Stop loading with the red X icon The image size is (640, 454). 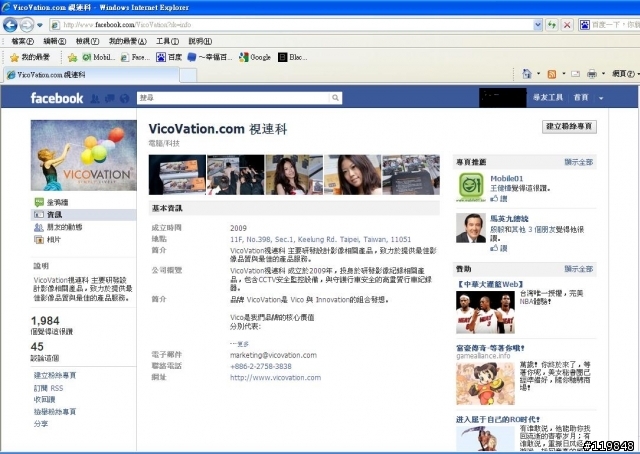click(567, 25)
